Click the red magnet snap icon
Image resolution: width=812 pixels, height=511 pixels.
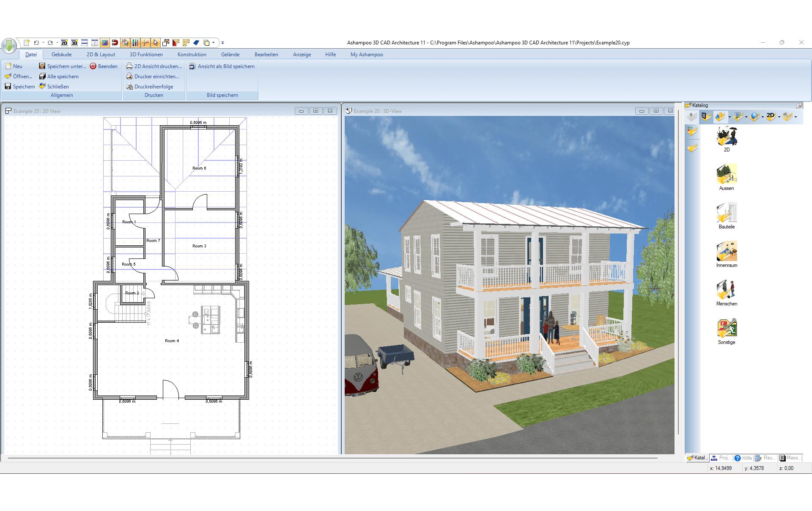[x=115, y=43]
